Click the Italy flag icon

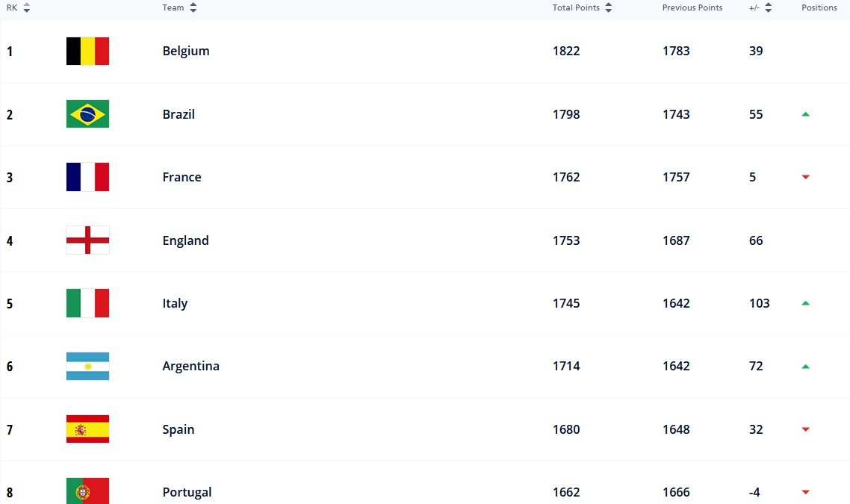[87, 303]
